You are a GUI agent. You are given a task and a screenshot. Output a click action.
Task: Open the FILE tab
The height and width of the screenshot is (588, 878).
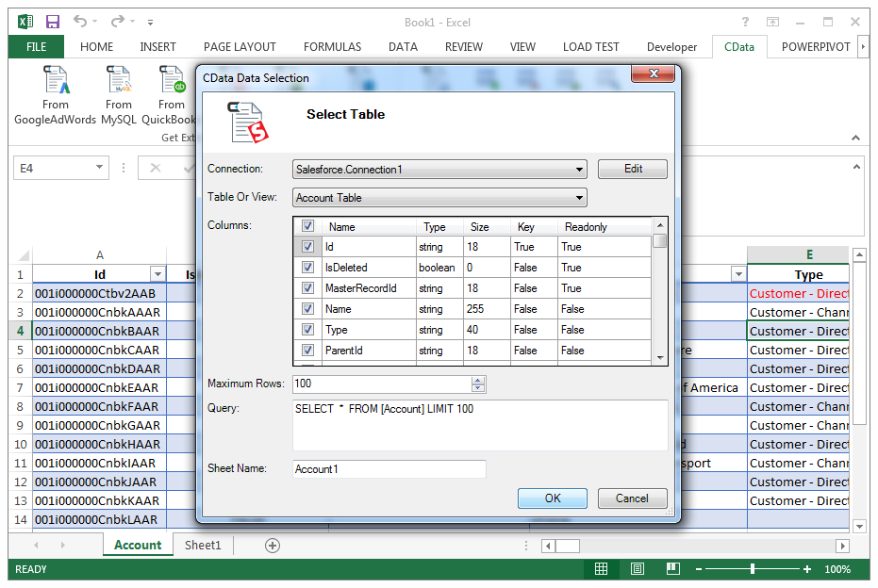37,47
